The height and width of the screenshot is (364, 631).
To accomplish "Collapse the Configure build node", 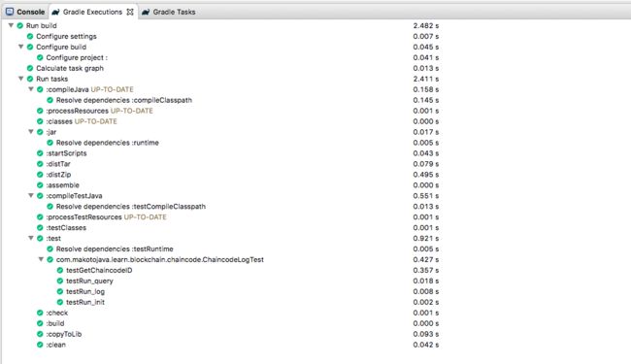I will tap(21, 47).
